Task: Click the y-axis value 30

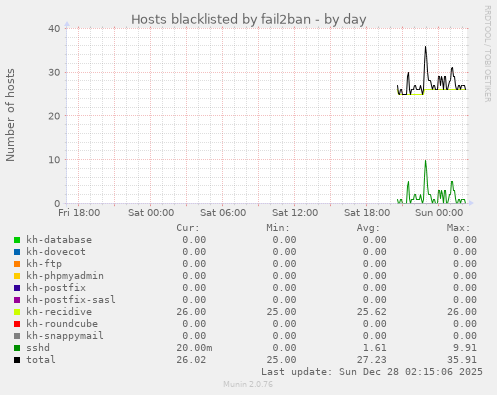Action: pos(54,72)
